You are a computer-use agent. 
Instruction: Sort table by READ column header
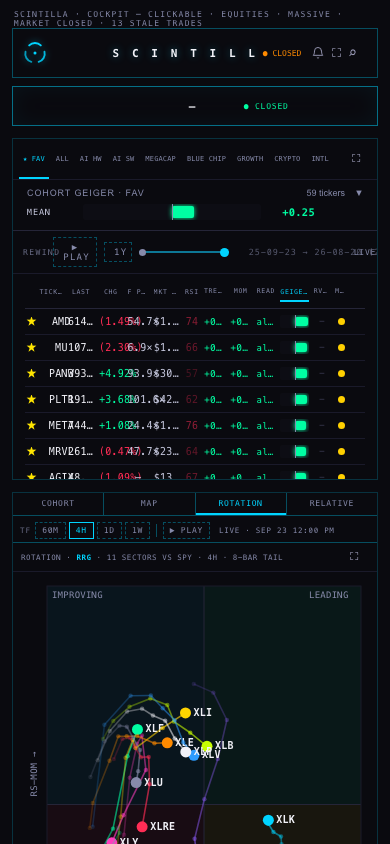(265, 291)
